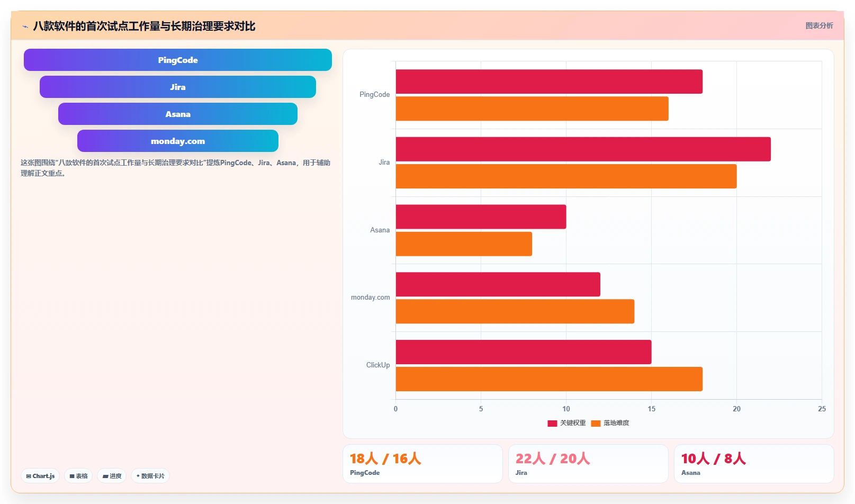
Task: Click the x-axis tick label 10
Action: click(x=566, y=409)
